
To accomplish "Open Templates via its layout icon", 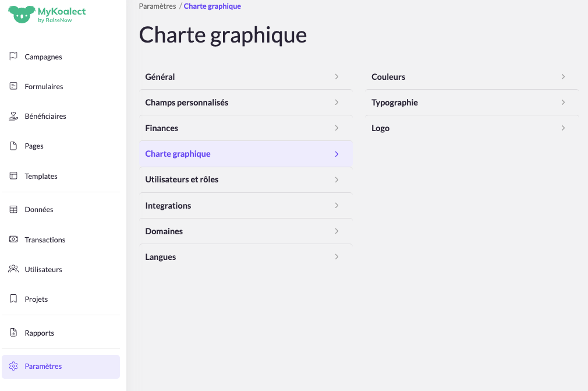I will tap(13, 175).
